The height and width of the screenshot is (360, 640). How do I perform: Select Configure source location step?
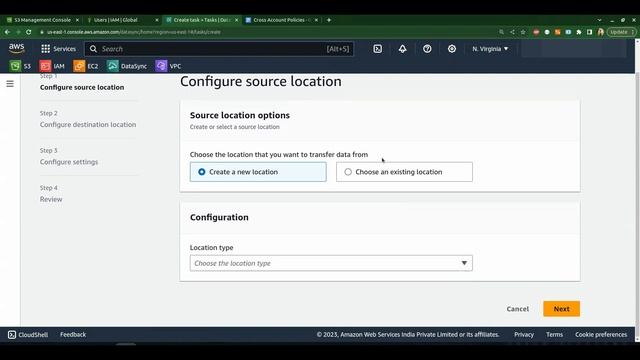[82, 87]
